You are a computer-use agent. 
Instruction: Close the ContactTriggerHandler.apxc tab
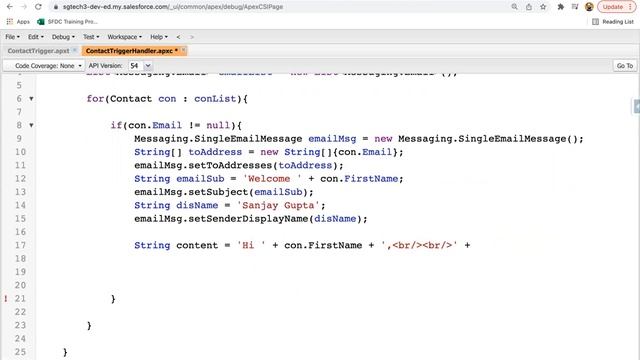(x=183, y=50)
